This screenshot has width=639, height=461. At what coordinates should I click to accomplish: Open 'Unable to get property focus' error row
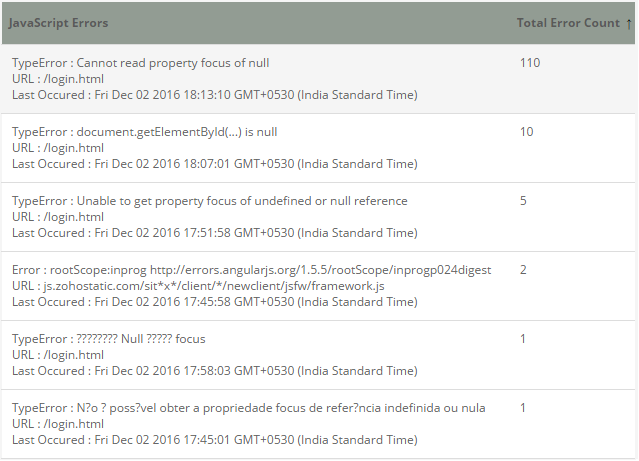click(x=209, y=201)
